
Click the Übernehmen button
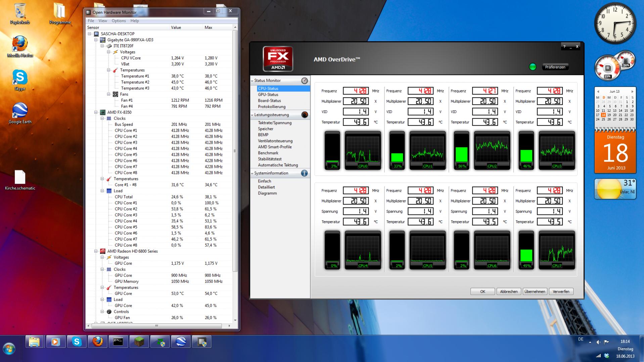[x=535, y=291]
